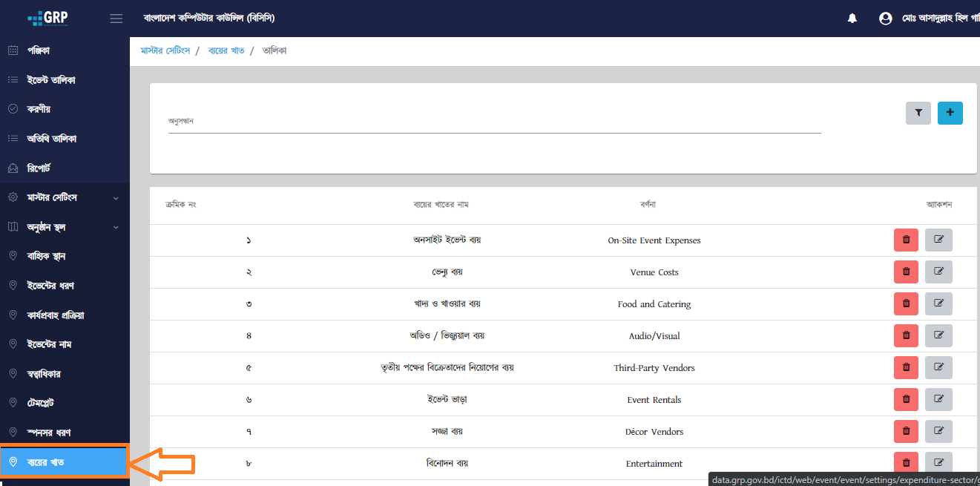Edit the On-Site Event Expenses row
The image size is (980, 486).
click(938, 240)
